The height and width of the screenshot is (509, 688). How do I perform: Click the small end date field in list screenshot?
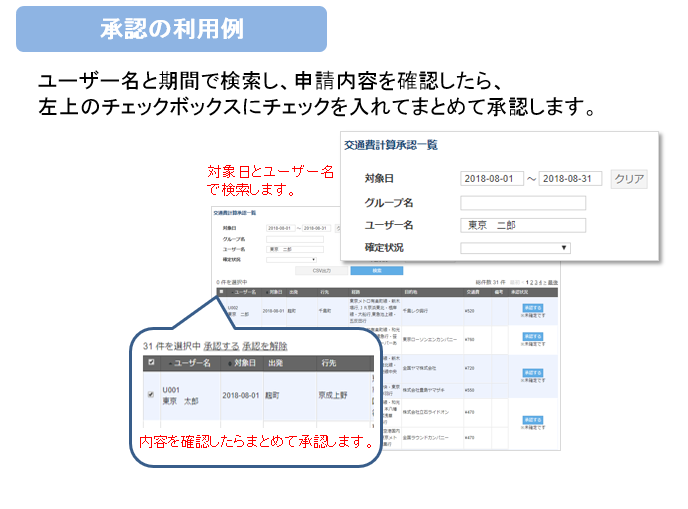[316, 228]
